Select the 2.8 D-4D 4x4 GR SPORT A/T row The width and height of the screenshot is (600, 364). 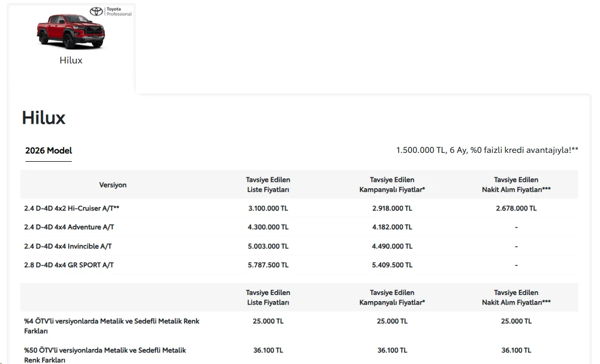tap(299, 265)
